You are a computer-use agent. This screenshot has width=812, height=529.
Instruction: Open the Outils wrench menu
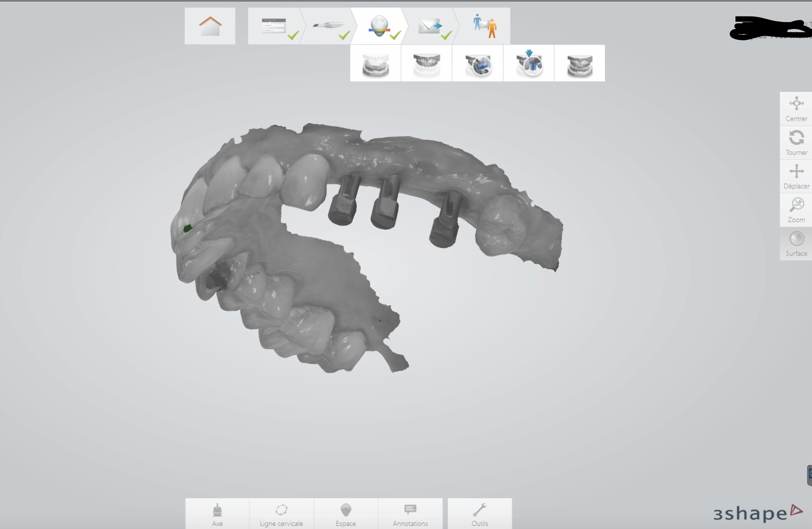[x=479, y=514]
